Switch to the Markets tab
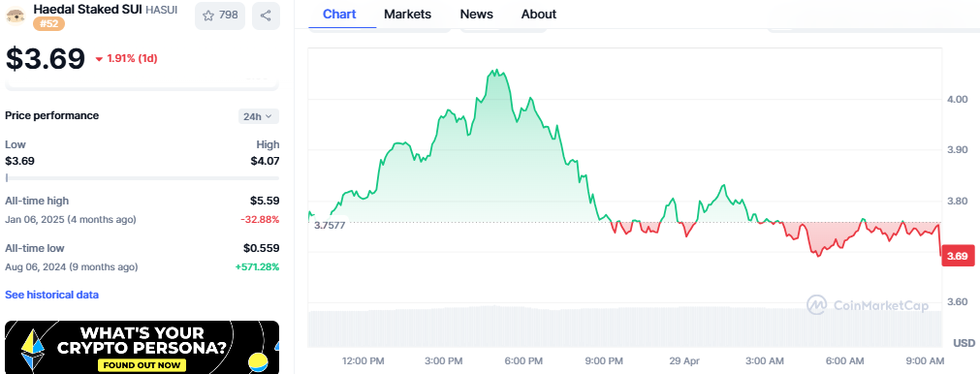Viewport: 980px width, 374px height. pos(407,14)
